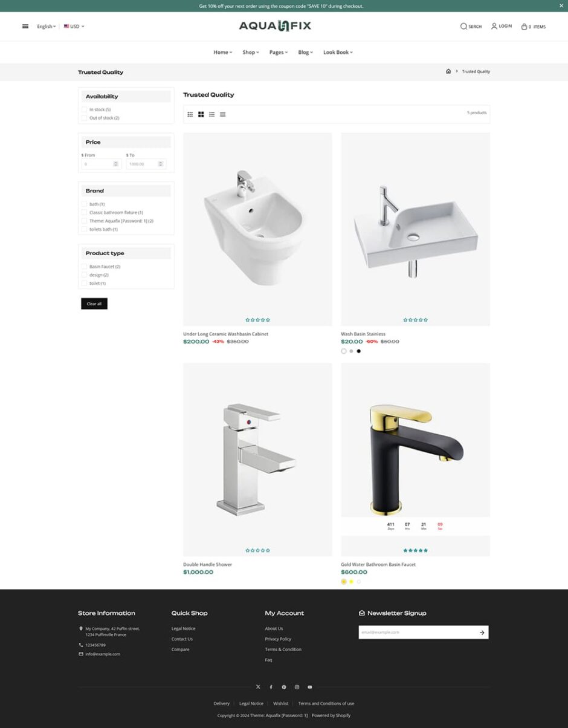Click the breadcrumb home icon
The width and height of the screenshot is (568, 728).
pos(448,71)
